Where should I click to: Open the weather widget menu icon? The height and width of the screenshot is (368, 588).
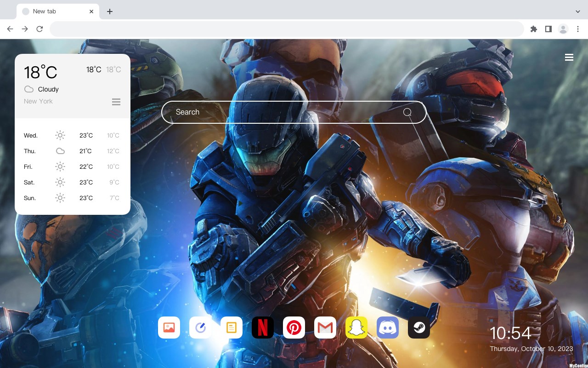click(x=116, y=102)
